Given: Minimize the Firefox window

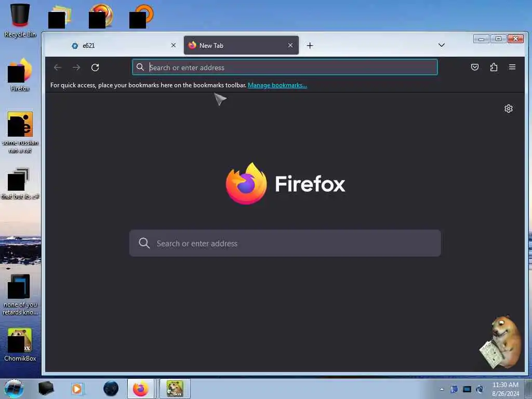Looking at the screenshot, I should pyautogui.click(x=481, y=38).
